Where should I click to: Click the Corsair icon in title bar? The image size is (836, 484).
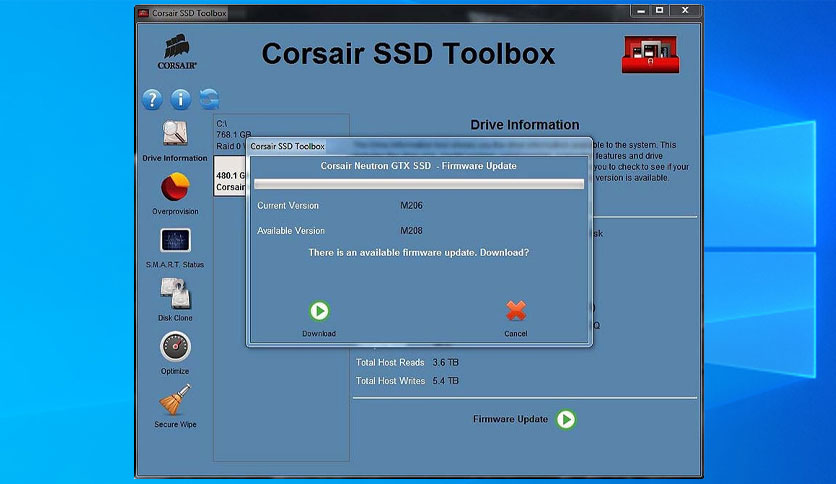pyautogui.click(x=143, y=13)
